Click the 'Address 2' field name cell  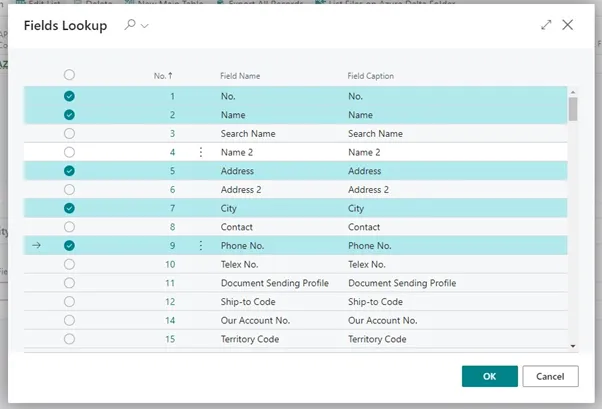point(241,190)
